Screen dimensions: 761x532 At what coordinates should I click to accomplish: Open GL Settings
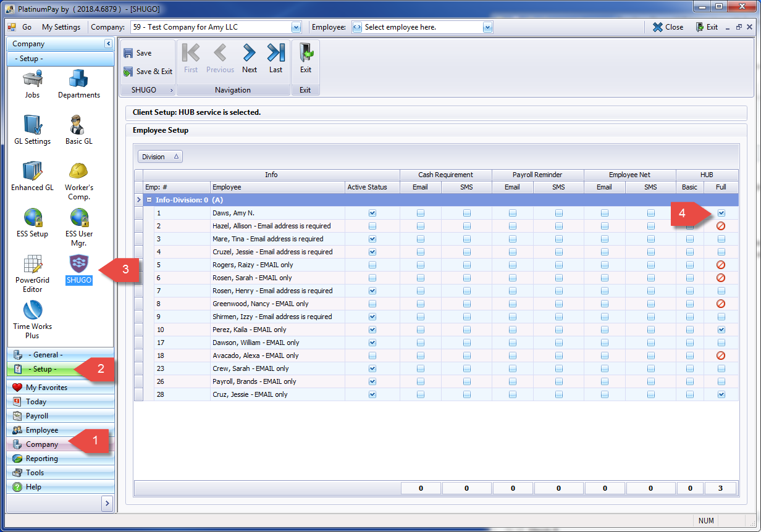(32, 130)
